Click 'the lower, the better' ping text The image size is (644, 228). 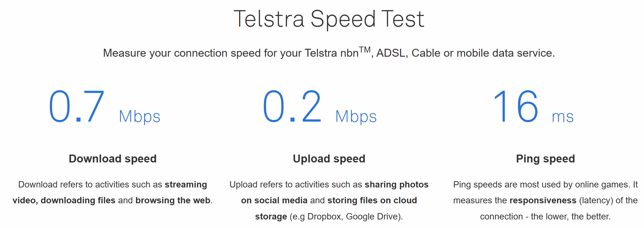[570, 217]
